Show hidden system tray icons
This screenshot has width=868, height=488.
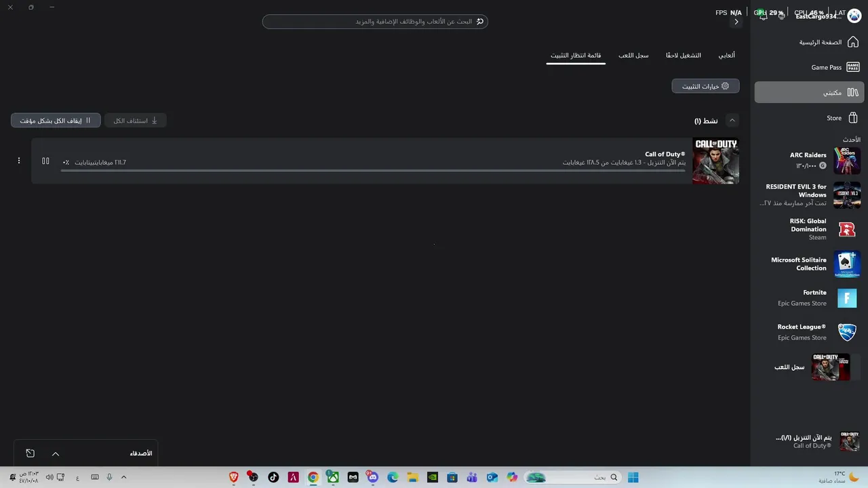pyautogui.click(x=123, y=477)
